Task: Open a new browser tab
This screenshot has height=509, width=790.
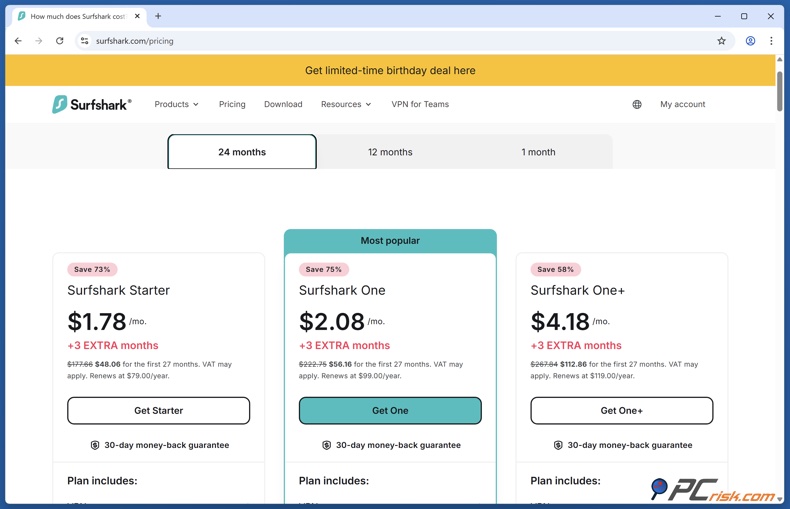Action: [158, 16]
